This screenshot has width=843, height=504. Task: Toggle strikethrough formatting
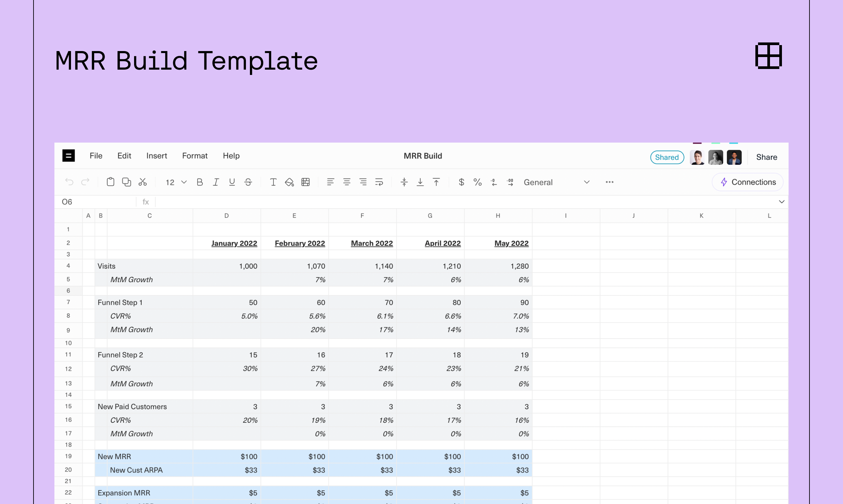[x=248, y=182]
